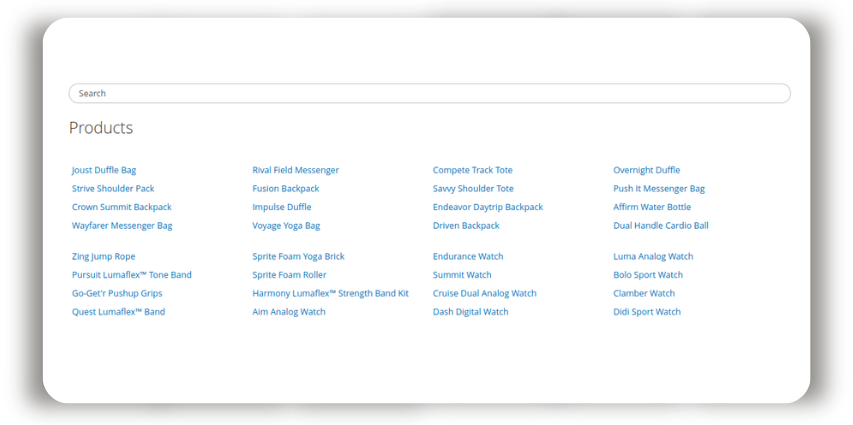Open the Driven Backpack link
This screenshot has width=853, height=425.
[x=466, y=226]
